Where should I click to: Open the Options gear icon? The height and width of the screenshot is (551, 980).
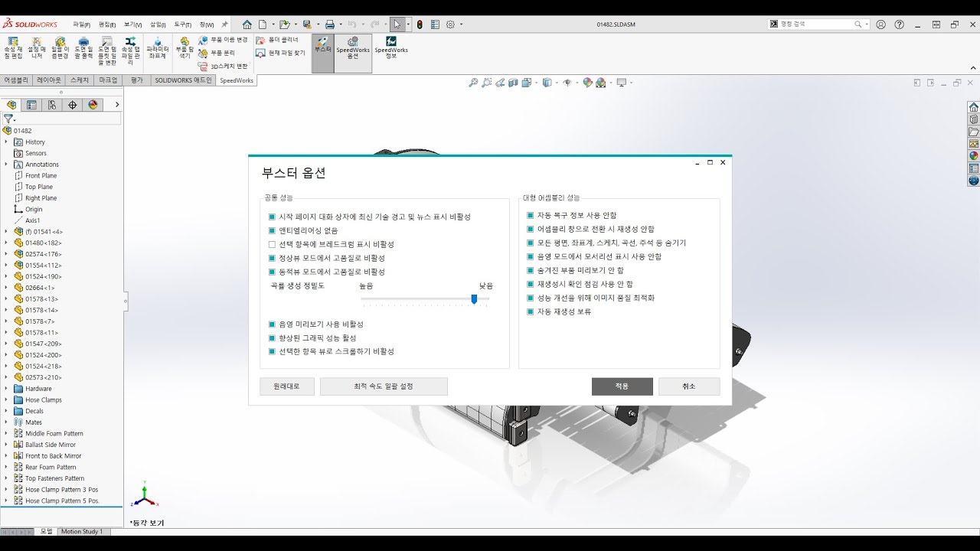click(x=449, y=24)
